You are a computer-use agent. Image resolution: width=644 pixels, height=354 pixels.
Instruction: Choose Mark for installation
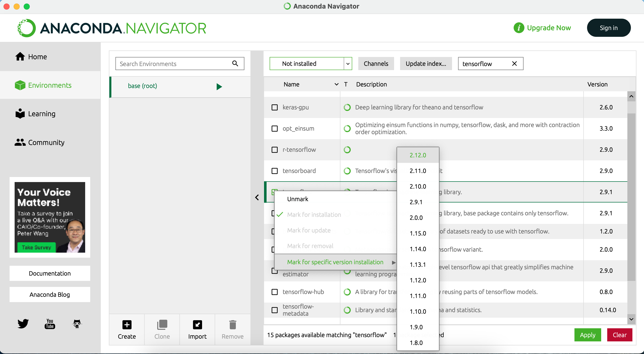[x=335, y=215]
